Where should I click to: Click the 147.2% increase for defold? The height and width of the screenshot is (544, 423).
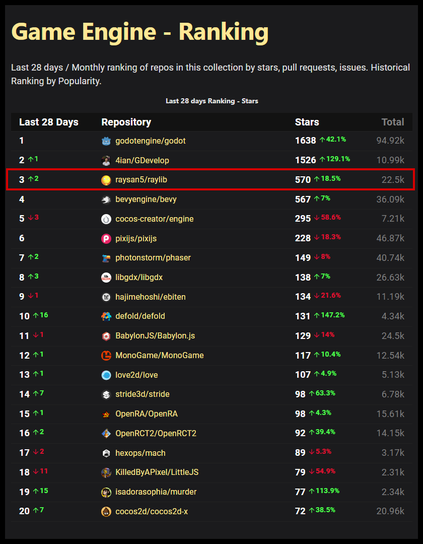pos(329,315)
